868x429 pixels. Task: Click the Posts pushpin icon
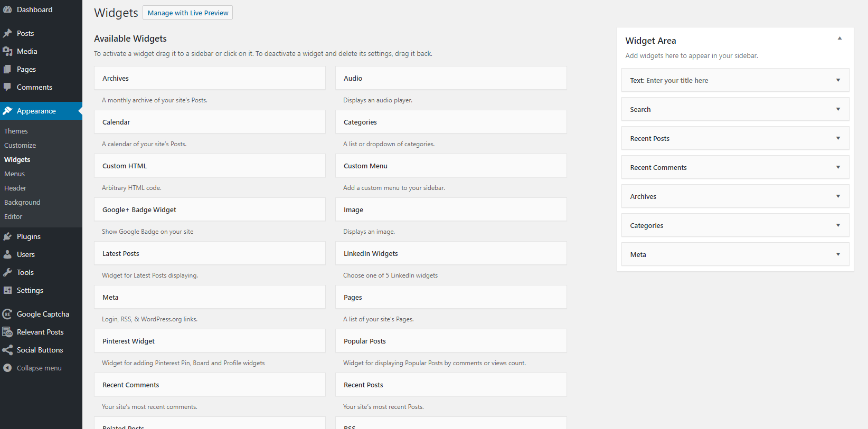[x=7, y=33]
